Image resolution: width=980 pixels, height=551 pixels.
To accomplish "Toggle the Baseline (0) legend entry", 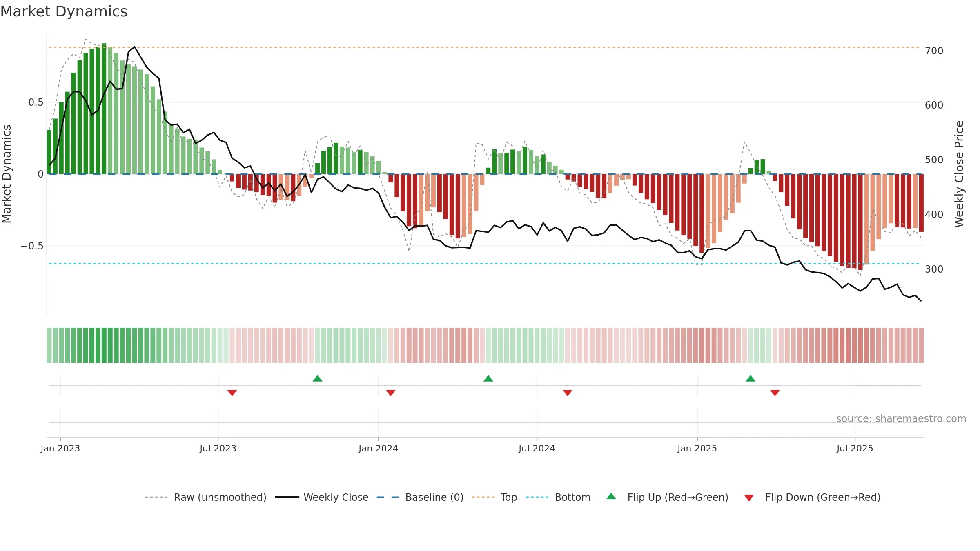I will 420,497.
